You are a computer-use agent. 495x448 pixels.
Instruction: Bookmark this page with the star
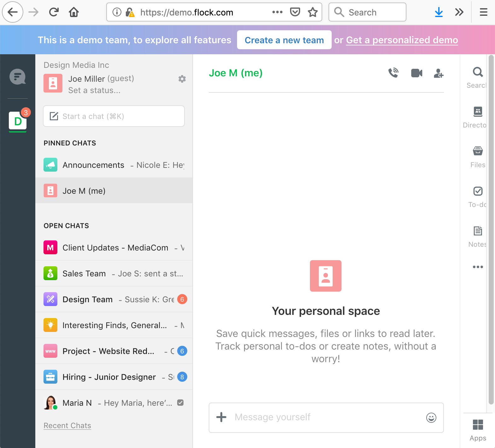click(313, 12)
